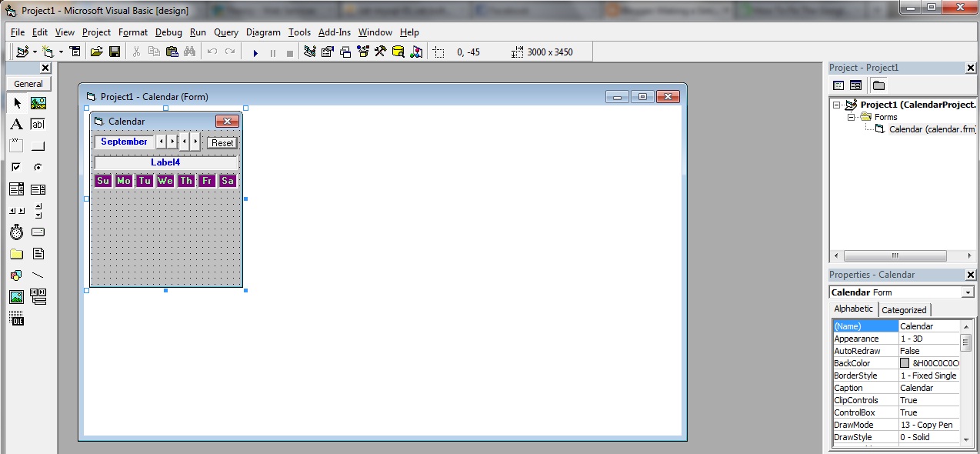Show the Form Layout Window
The width and height of the screenshot is (980, 454).
(x=343, y=52)
